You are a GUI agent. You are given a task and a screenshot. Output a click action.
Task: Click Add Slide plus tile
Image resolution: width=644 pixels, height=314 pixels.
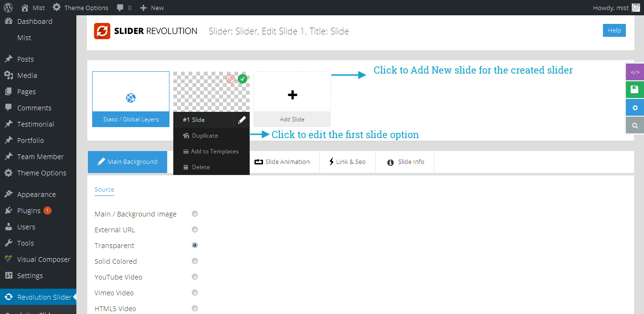292,95
